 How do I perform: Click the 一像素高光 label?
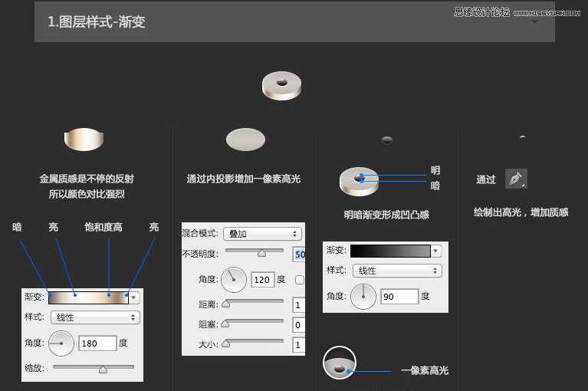[x=425, y=370]
